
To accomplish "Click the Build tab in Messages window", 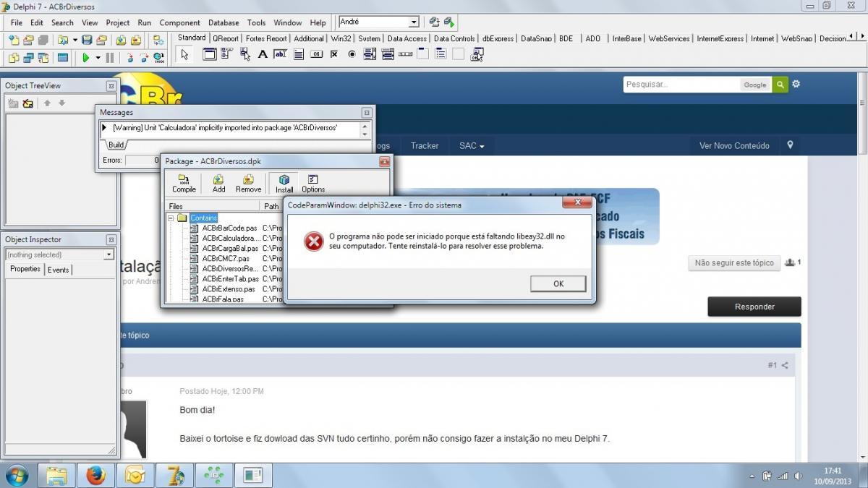I will (x=116, y=145).
